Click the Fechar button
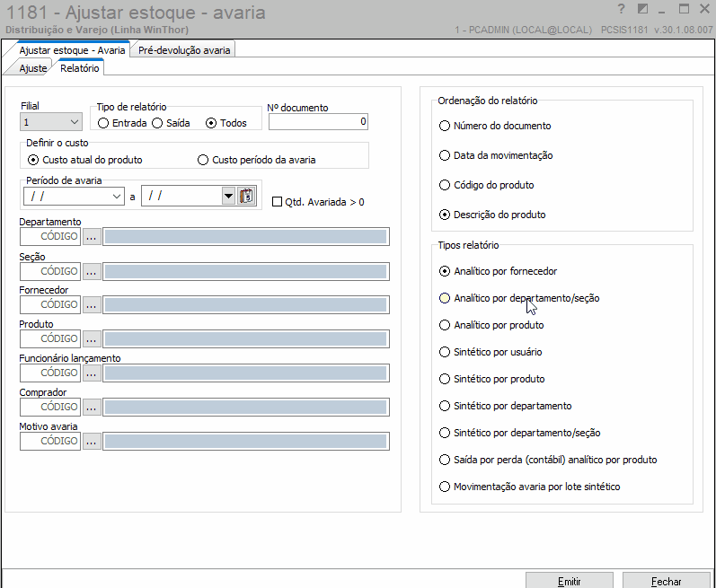 click(x=666, y=581)
